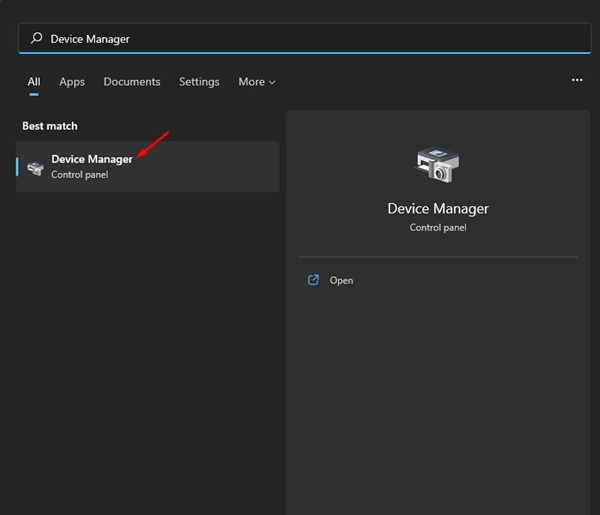
Task: Click Control panel label in preview pane
Action: pos(438,228)
